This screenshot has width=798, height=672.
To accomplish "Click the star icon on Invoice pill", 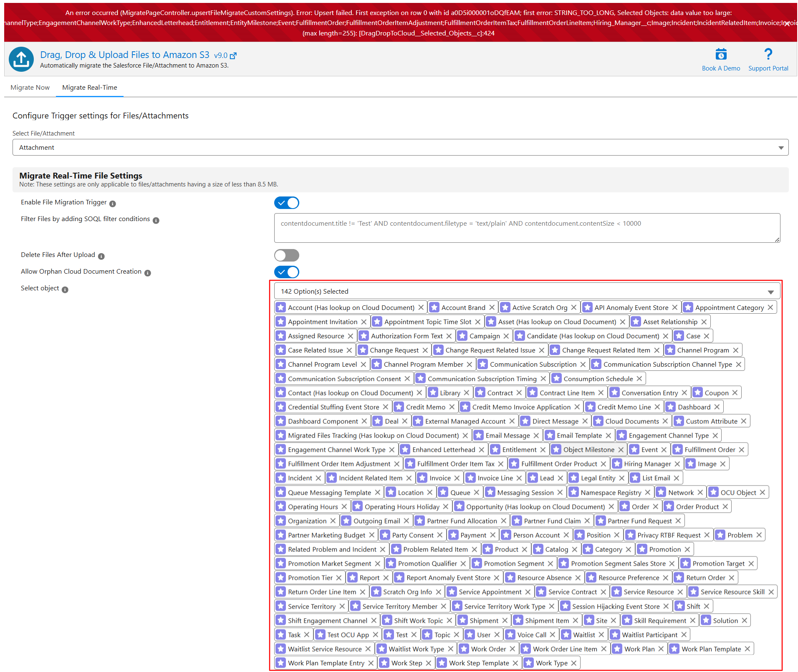I will coord(423,478).
